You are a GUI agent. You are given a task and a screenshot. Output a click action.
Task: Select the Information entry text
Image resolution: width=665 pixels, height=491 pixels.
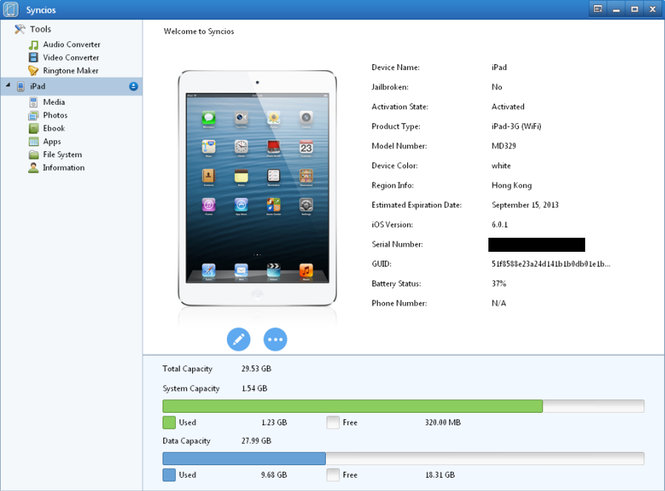[x=64, y=168]
